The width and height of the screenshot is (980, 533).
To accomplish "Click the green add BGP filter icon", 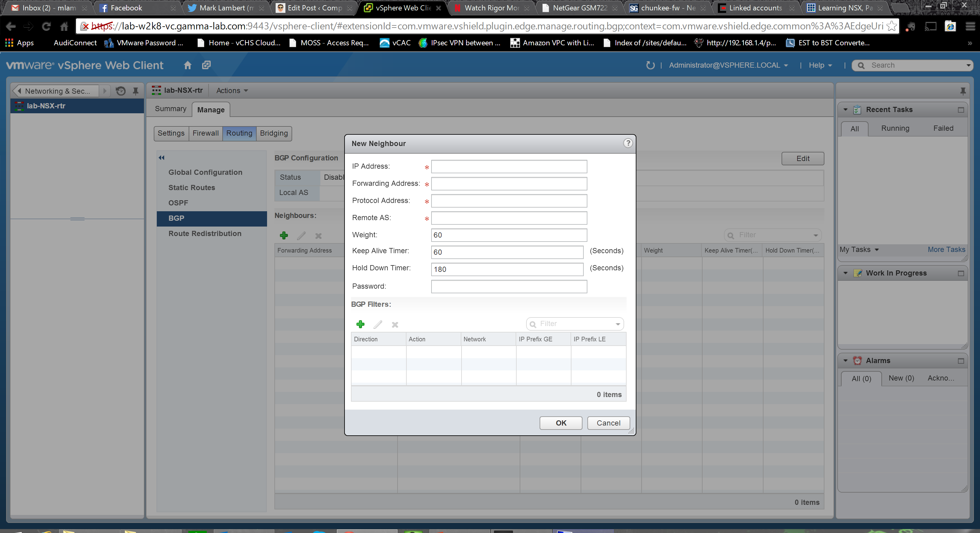I will (x=360, y=324).
